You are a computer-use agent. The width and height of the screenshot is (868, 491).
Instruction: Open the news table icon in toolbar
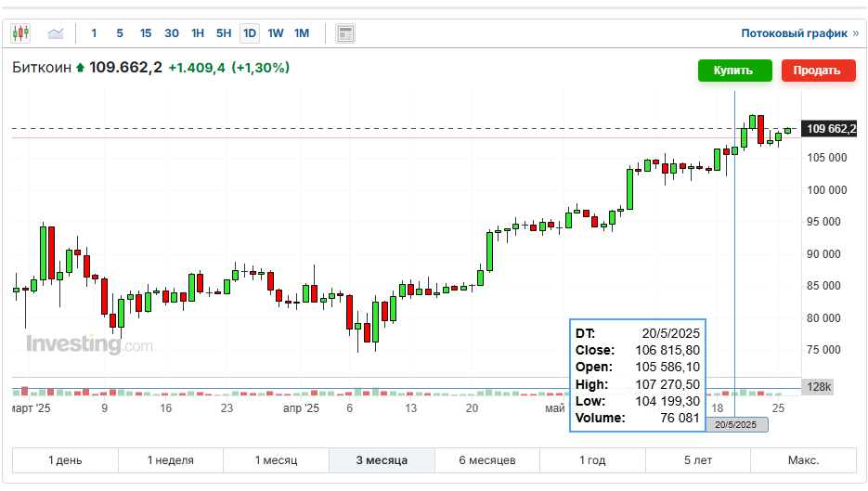click(345, 33)
